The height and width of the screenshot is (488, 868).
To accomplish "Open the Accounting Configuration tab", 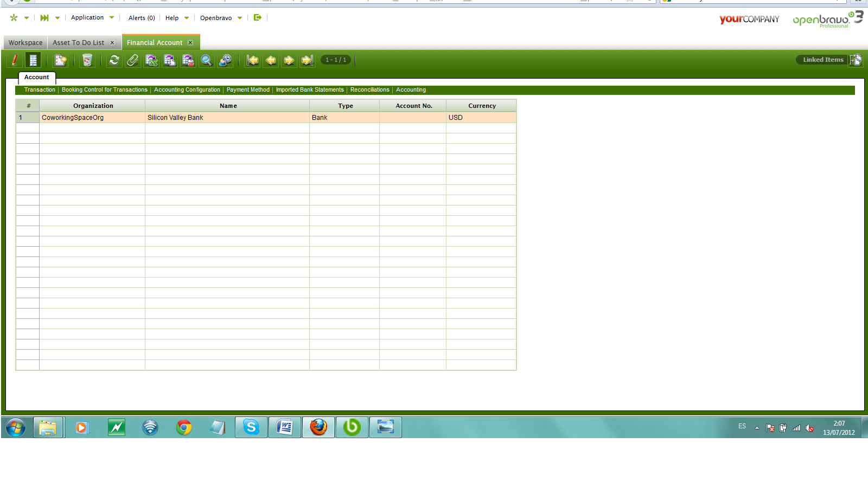I will (x=187, y=90).
